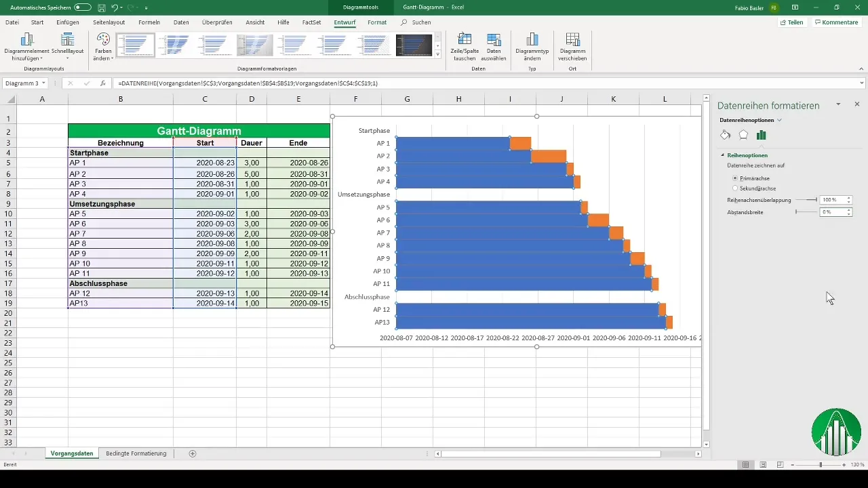Click the zoom out minus button

pyautogui.click(x=791, y=465)
